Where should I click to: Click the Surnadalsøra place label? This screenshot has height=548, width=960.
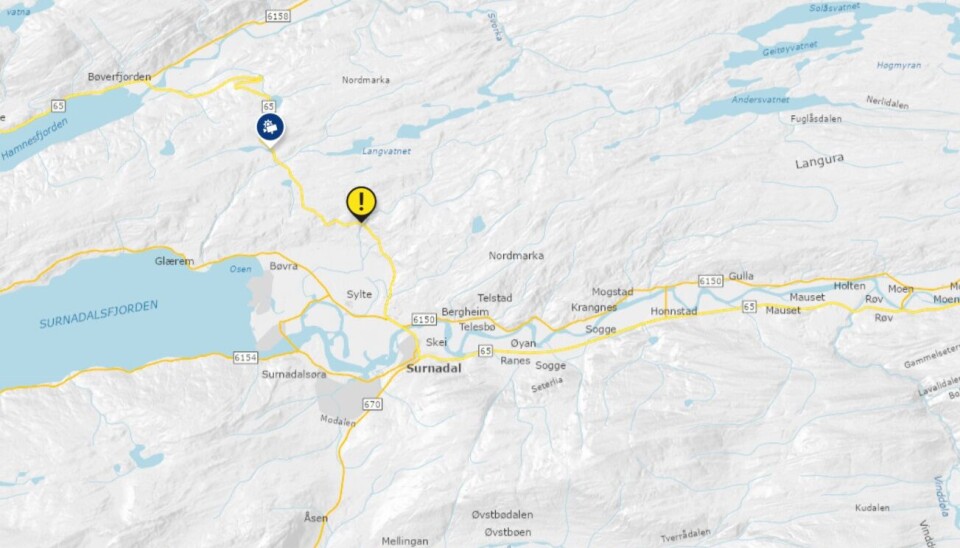[294, 374]
